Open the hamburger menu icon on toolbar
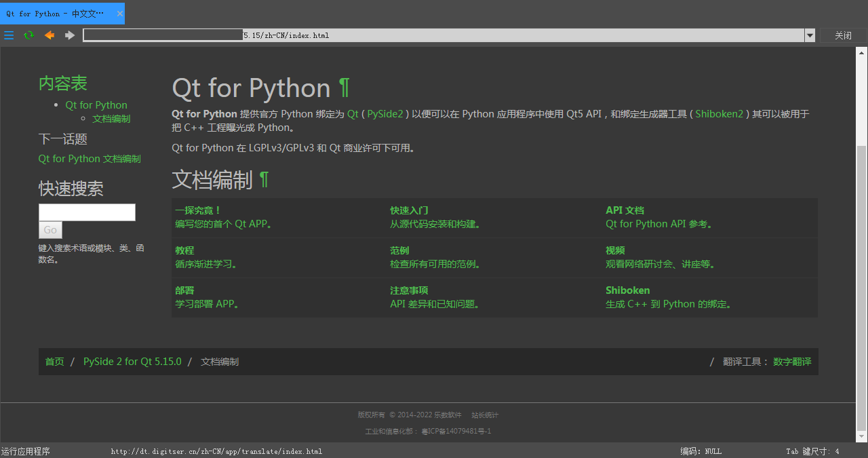This screenshot has width=868, height=458. click(x=9, y=35)
